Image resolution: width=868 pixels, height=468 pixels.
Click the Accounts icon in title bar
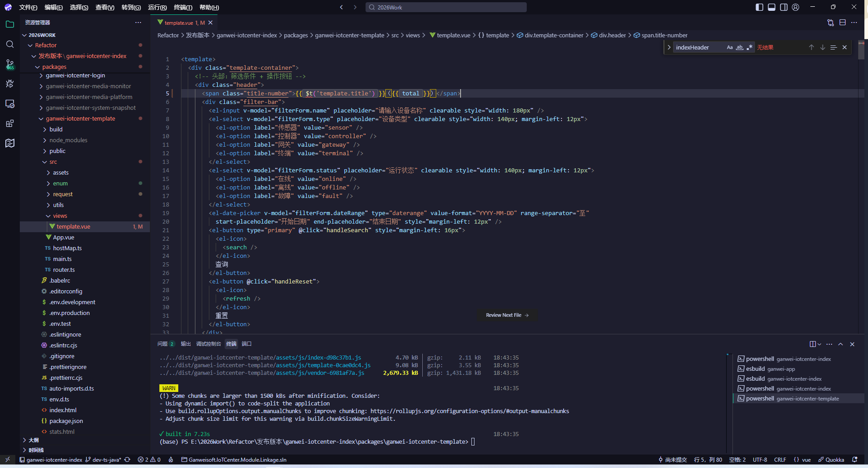pyautogui.click(x=796, y=7)
